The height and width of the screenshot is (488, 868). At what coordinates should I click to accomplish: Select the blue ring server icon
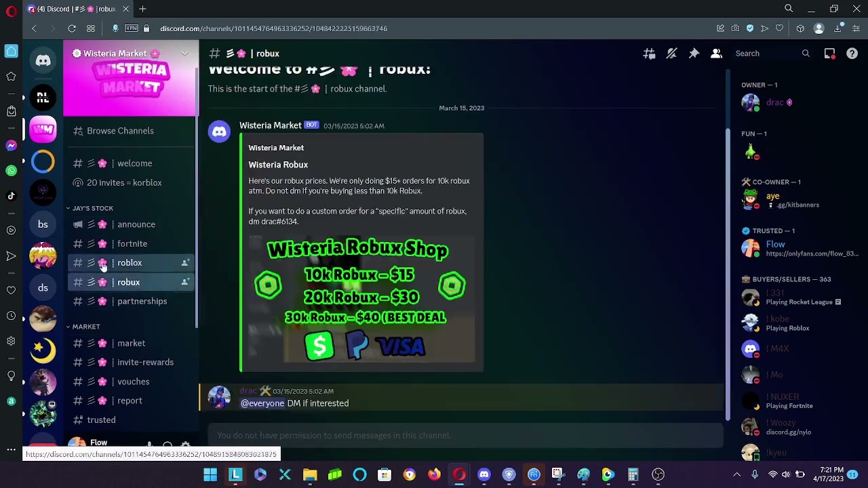(x=43, y=161)
